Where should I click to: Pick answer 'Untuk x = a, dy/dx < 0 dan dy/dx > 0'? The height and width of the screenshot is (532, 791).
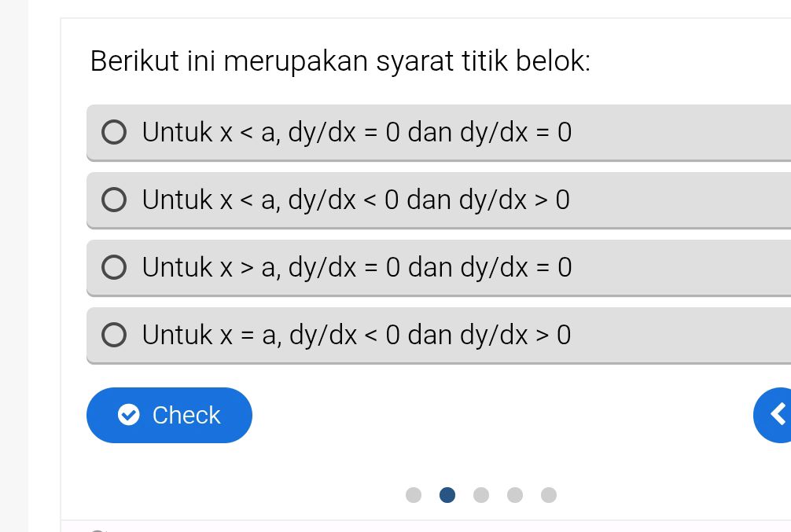coord(354,335)
